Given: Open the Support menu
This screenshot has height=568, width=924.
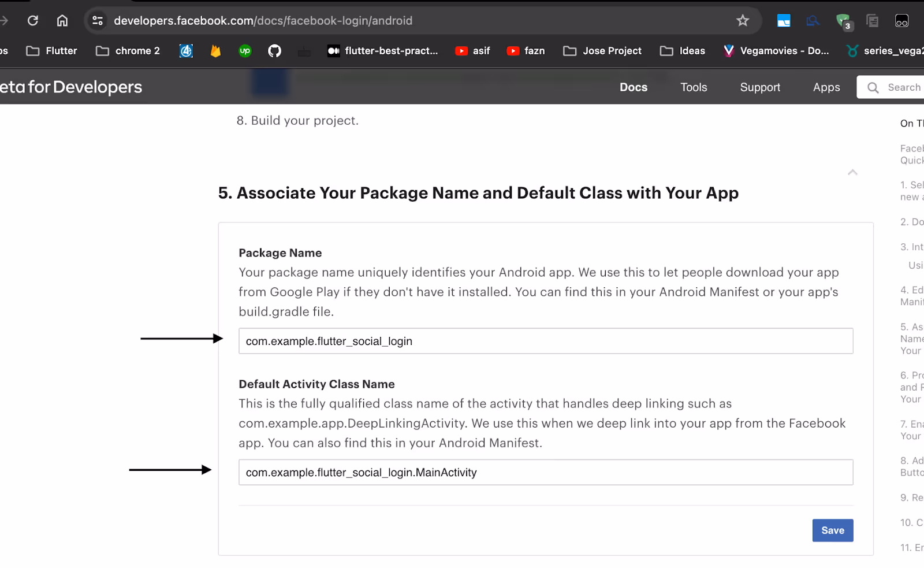Looking at the screenshot, I should (x=760, y=87).
